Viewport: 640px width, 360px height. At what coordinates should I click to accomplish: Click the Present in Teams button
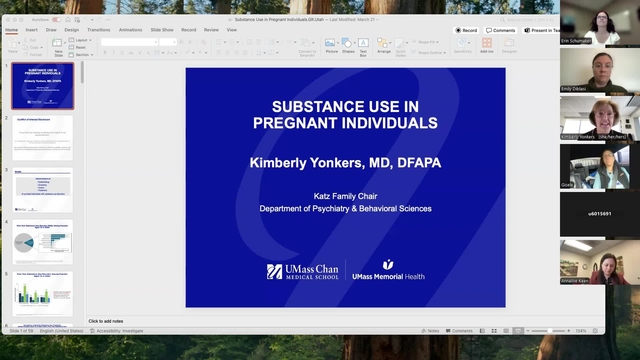(541, 30)
